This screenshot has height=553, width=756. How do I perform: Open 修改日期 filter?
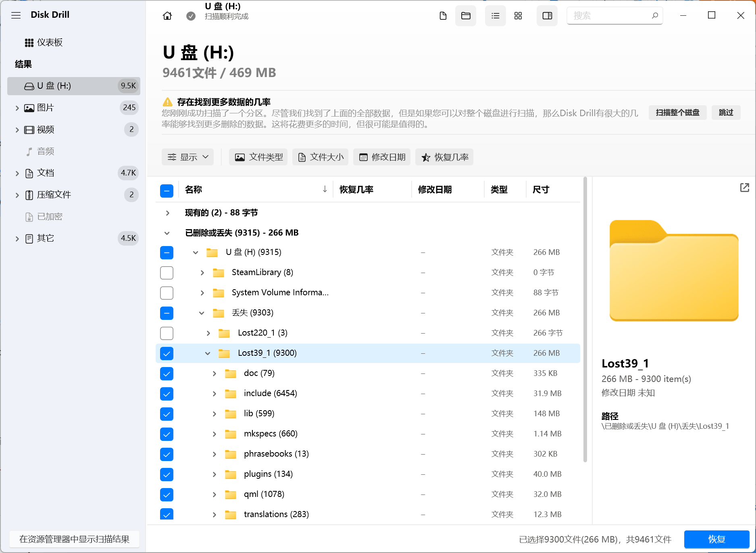382,157
